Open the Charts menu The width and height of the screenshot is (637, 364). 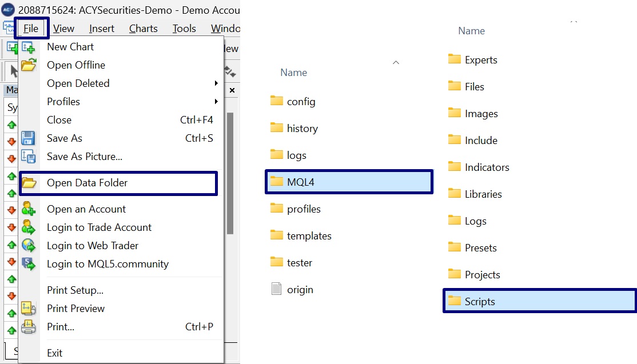coord(143,29)
